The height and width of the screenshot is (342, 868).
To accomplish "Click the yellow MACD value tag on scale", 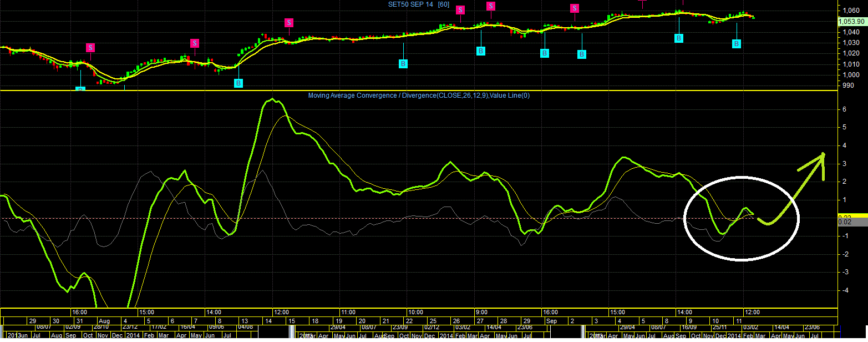I will [x=852, y=216].
